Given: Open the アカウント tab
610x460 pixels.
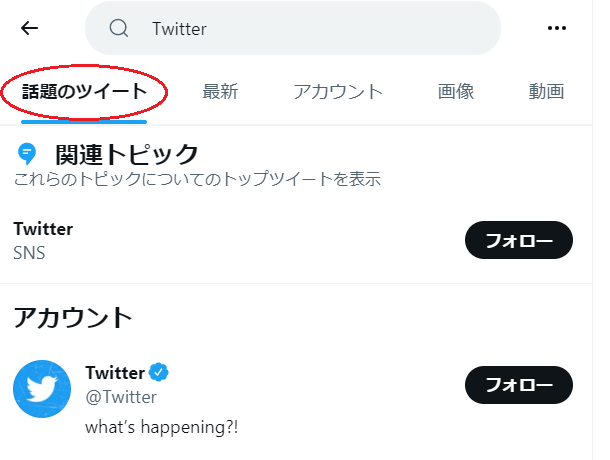Looking at the screenshot, I should point(338,92).
